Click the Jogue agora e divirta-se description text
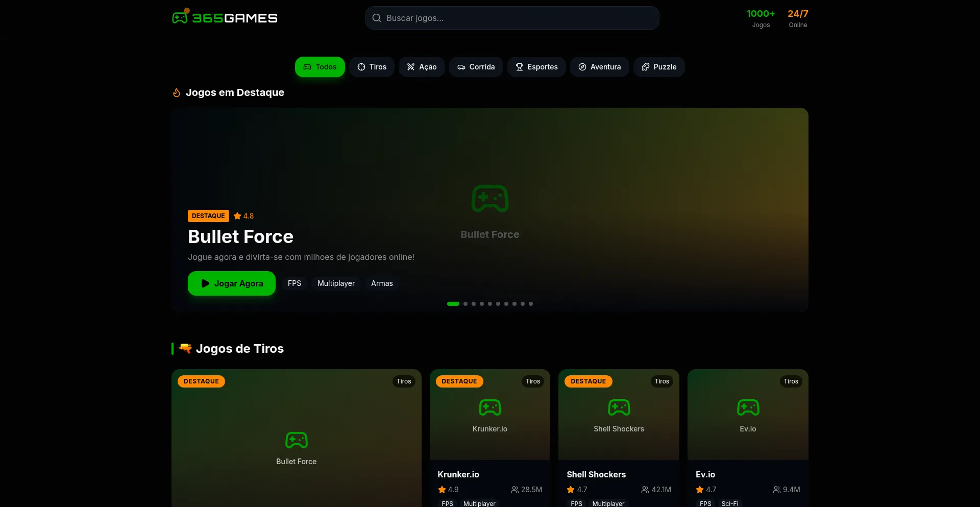 pos(301,257)
